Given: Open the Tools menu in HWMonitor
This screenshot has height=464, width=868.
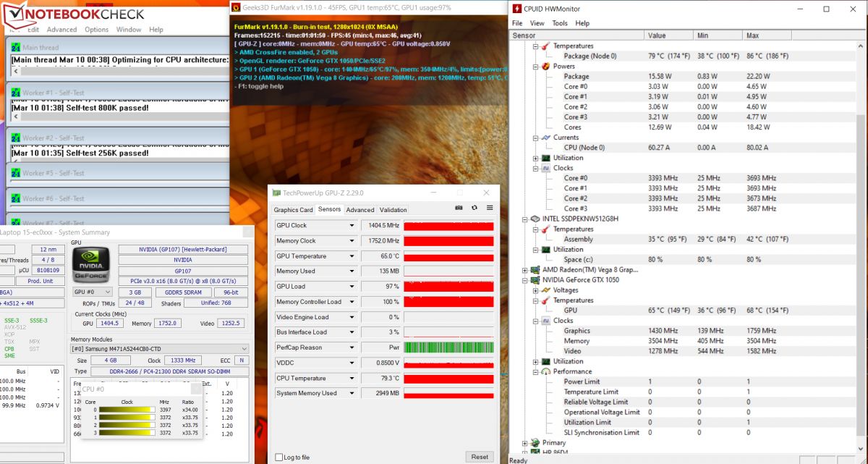Looking at the screenshot, I should tap(560, 23).
